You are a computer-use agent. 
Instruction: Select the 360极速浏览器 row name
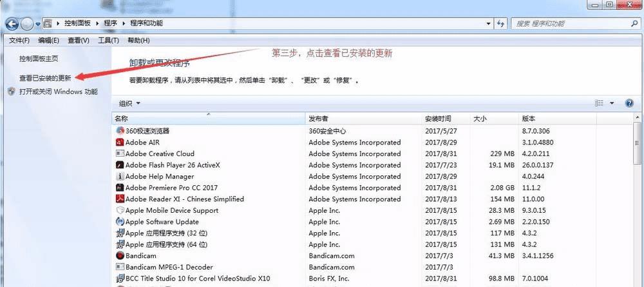pos(147,131)
